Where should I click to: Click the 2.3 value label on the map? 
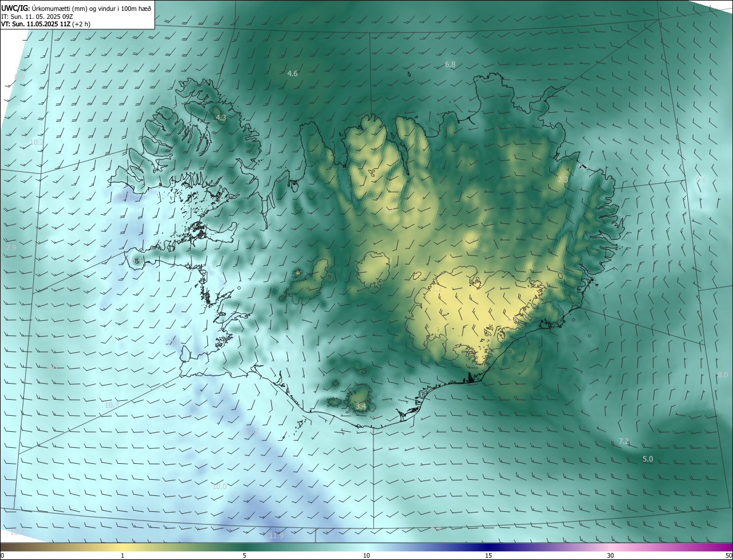tap(563, 180)
